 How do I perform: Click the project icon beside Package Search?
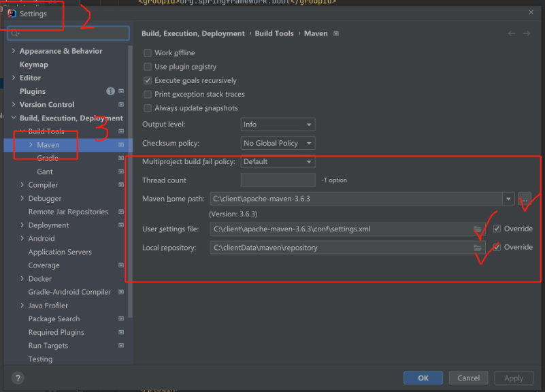(121, 318)
